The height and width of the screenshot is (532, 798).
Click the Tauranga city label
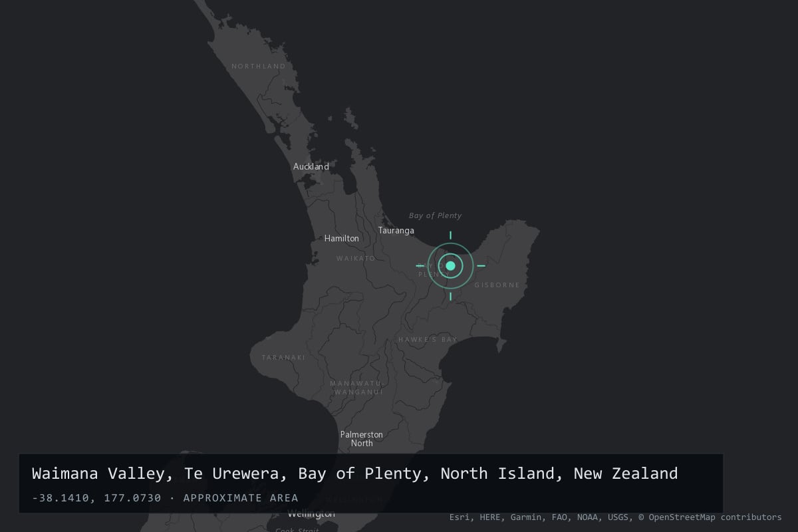pos(396,230)
